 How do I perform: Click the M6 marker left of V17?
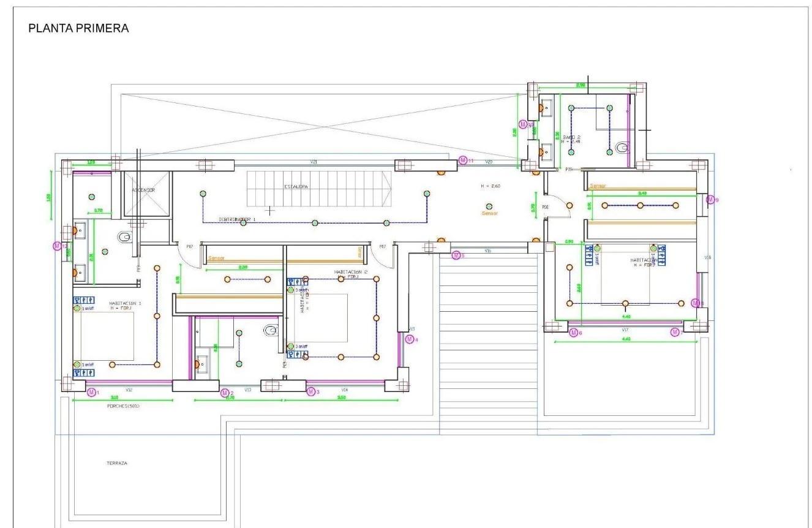point(573,332)
